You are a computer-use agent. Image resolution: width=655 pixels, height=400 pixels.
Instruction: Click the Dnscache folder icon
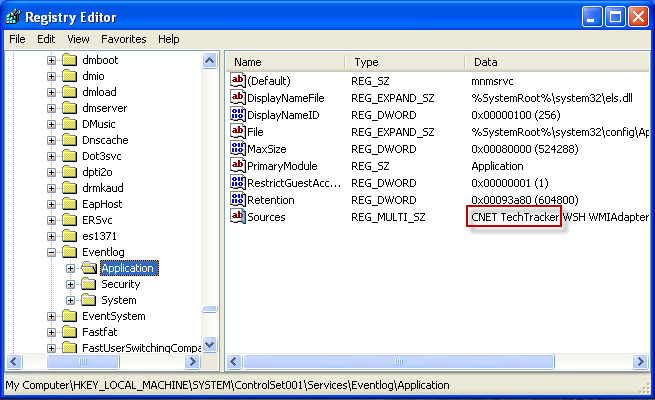click(69, 140)
